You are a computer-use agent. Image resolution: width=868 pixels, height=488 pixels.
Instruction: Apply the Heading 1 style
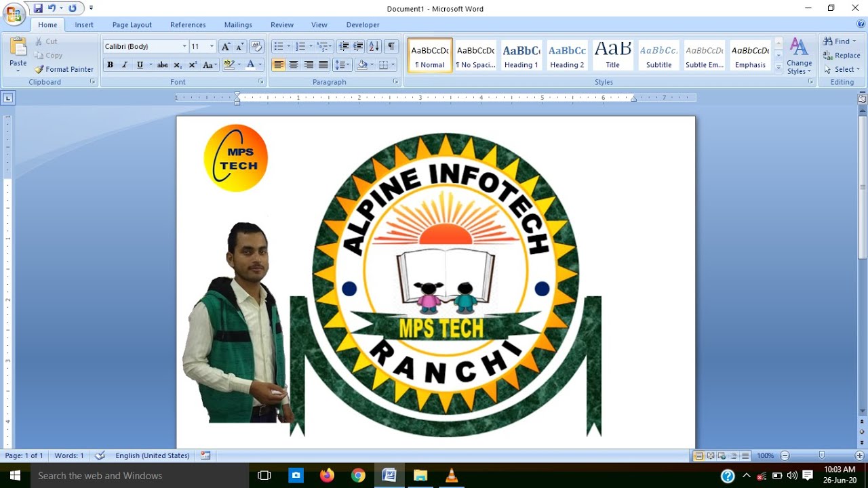click(x=521, y=55)
